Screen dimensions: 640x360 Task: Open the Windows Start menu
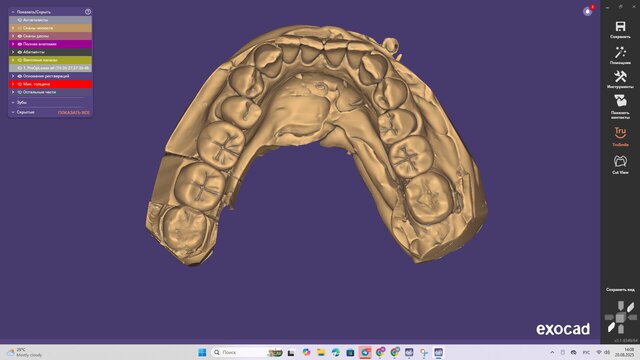pyautogui.click(x=202, y=352)
